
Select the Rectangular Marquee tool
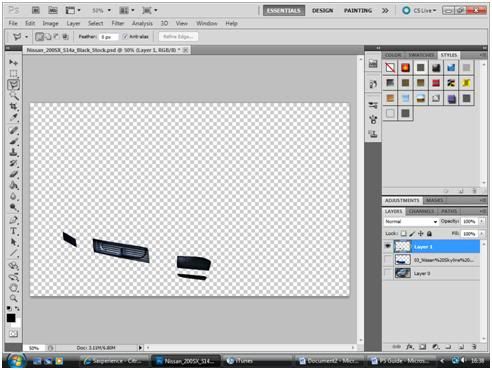(x=13, y=73)
